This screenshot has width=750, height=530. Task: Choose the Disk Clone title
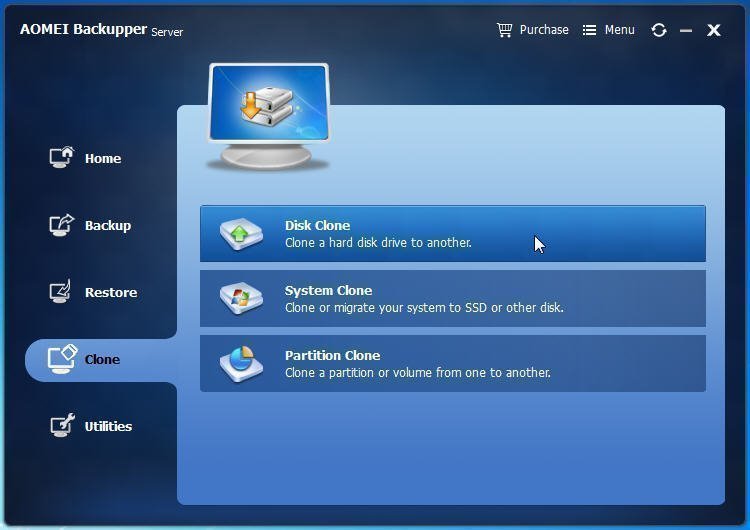pyautogui.click(x=317, y=225)
